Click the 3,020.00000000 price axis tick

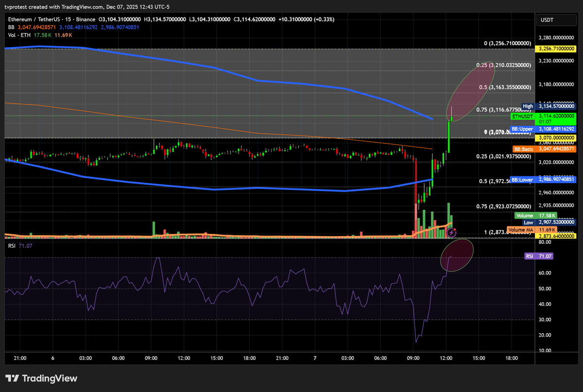click(x=556, y=162)
